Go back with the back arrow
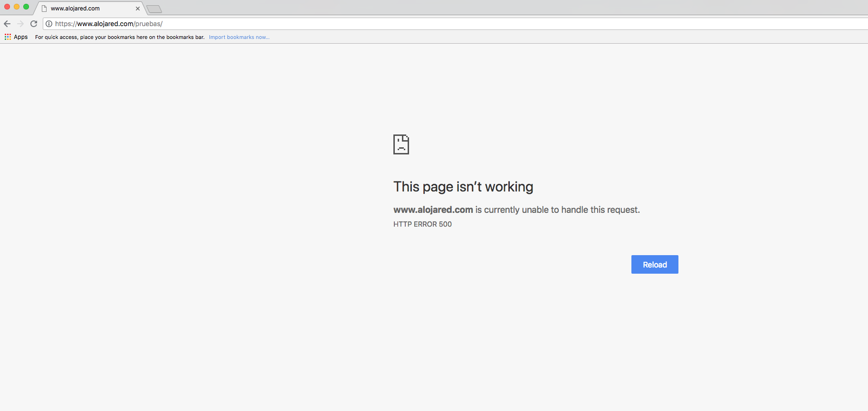Screen dimensions: 868x411 tap(7, 24)
